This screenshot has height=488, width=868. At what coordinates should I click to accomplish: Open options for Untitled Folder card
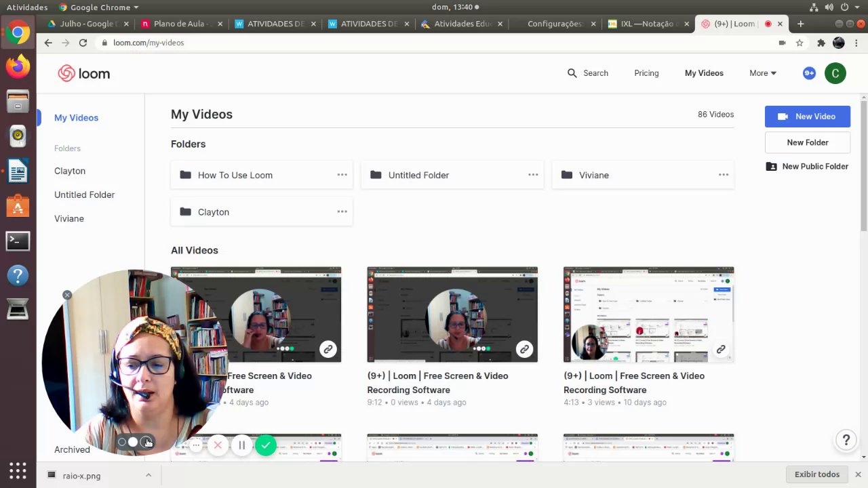click(533, 175)
